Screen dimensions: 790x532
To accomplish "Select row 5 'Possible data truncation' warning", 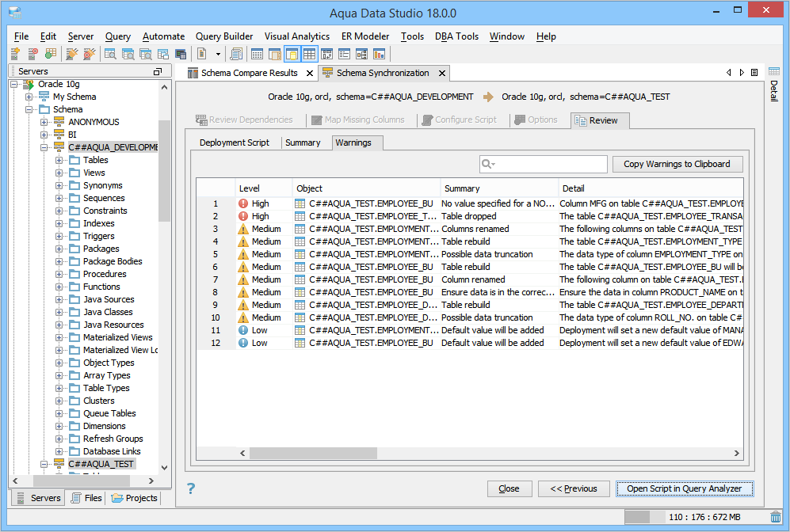I will click(x=470, y=254).
